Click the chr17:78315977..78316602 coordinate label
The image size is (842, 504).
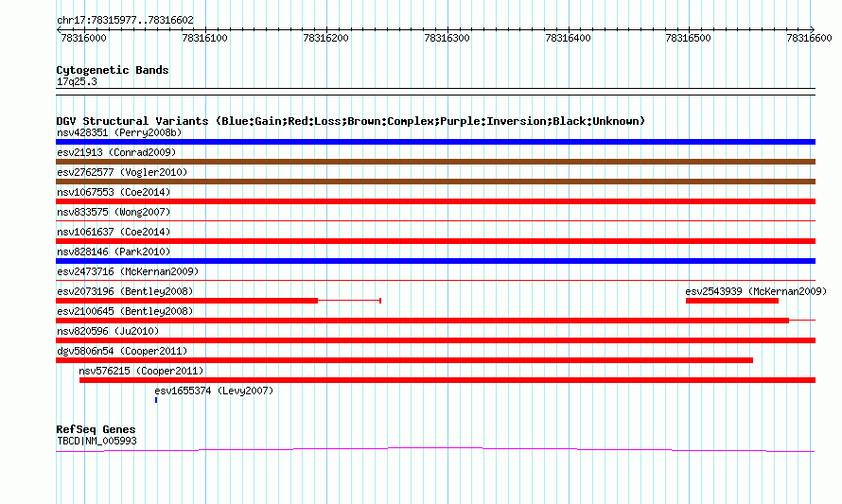click(125, 21)
